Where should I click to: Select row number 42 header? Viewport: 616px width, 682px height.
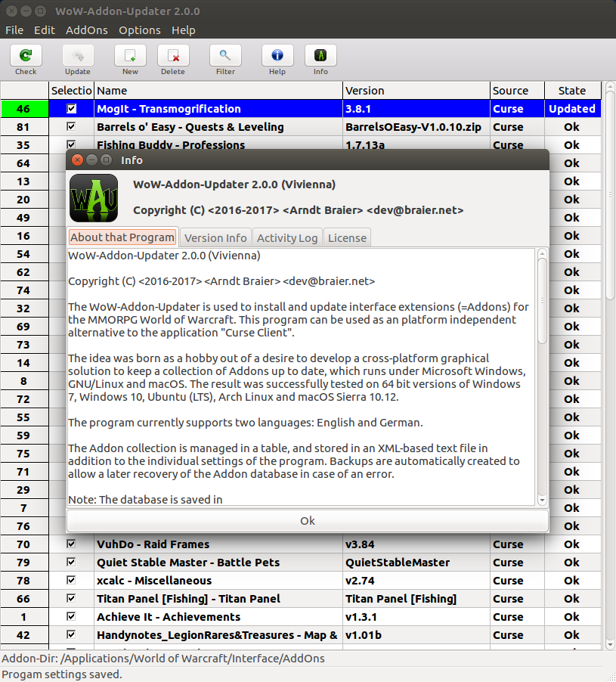[x=24, y=635]
